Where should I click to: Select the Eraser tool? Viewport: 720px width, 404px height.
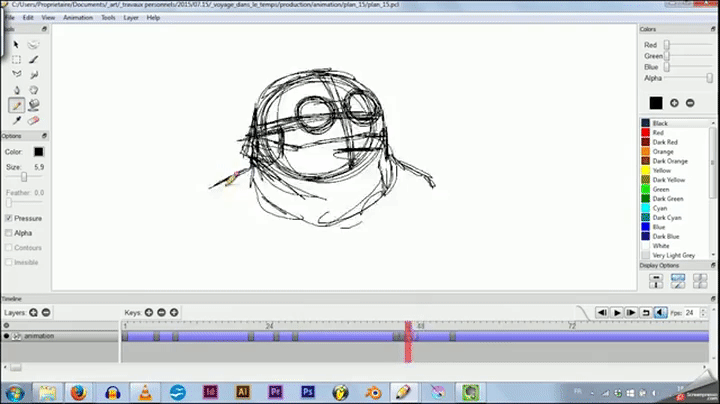click(33, 121)
